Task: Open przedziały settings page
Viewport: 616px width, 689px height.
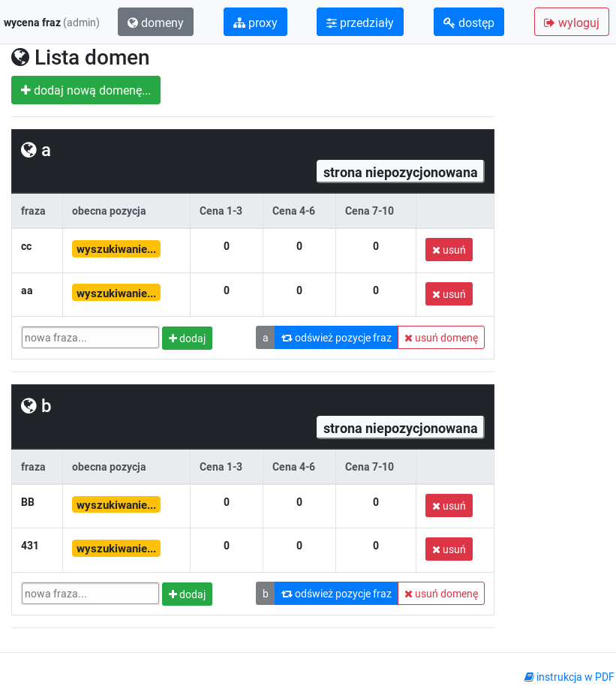Action: click(x=359, y=23)
